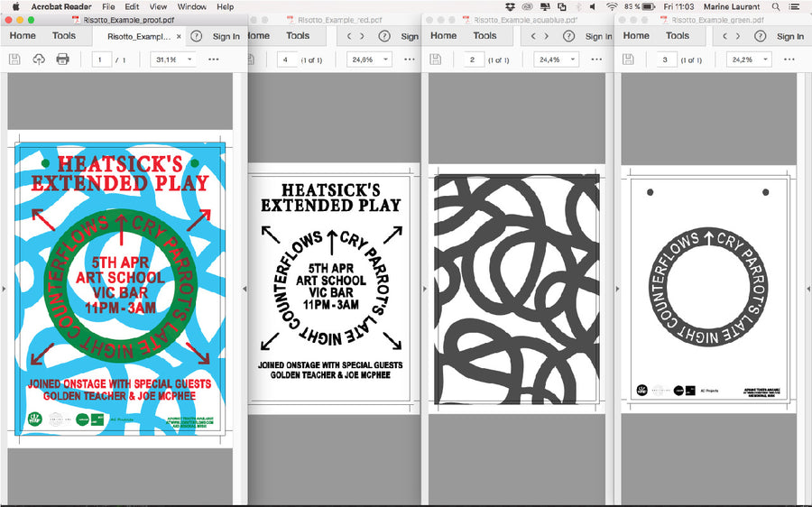Open the View menu
The width and height of the screenshot is (812, 507).
pos(158,6)
